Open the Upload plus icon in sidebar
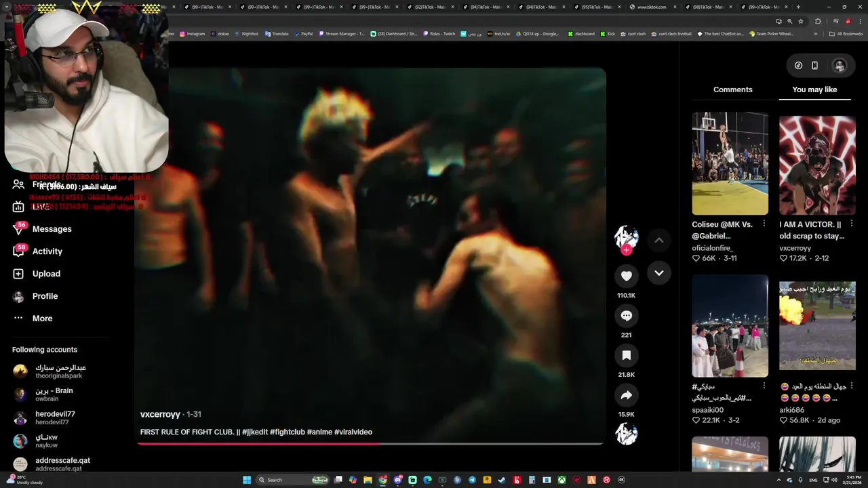Screen dimensions: 868x488 (x=18, y=274)
